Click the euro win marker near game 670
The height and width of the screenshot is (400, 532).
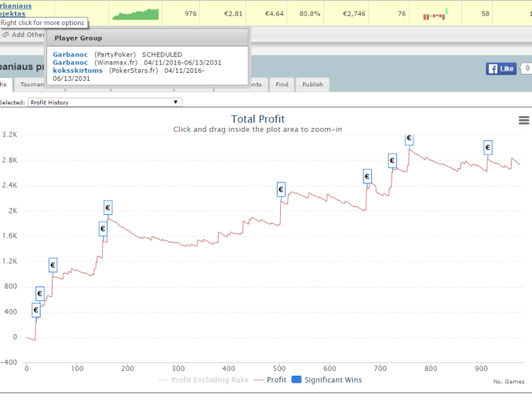tap(366, 176)
